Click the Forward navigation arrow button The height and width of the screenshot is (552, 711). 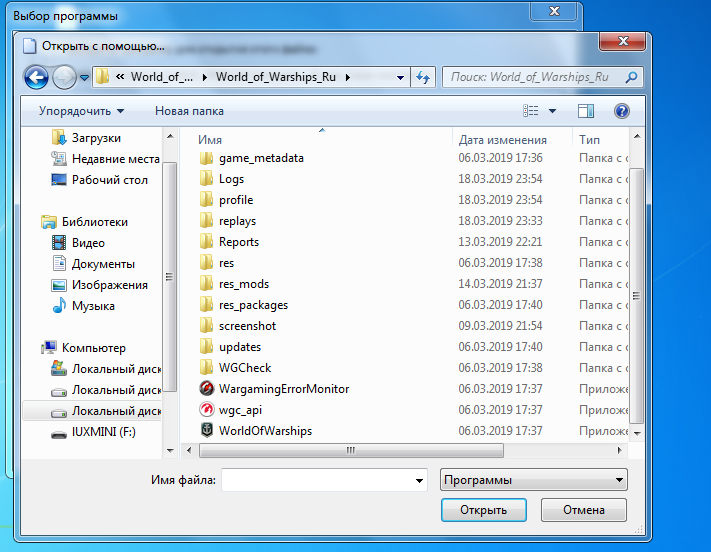(x=64, y=78)
